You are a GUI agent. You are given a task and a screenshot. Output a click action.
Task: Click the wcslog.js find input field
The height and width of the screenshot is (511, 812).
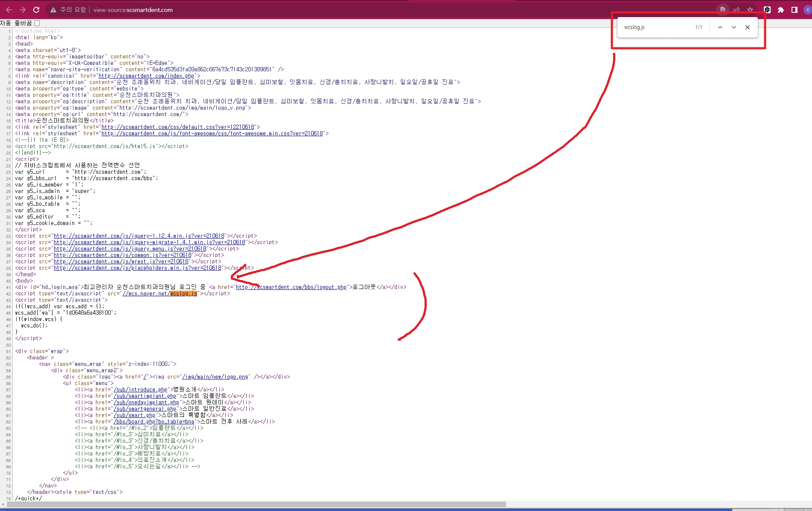pos(655,27)
